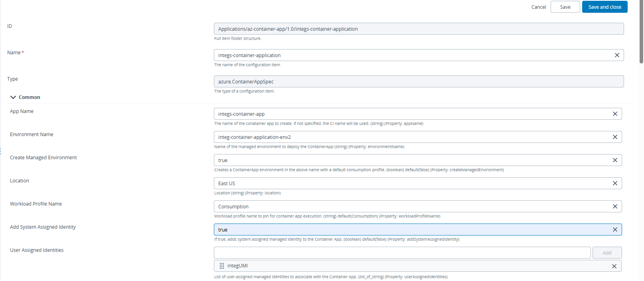Cancel editing the configuration item
Screen dimensions: 644x281
[x=538, y=7]
